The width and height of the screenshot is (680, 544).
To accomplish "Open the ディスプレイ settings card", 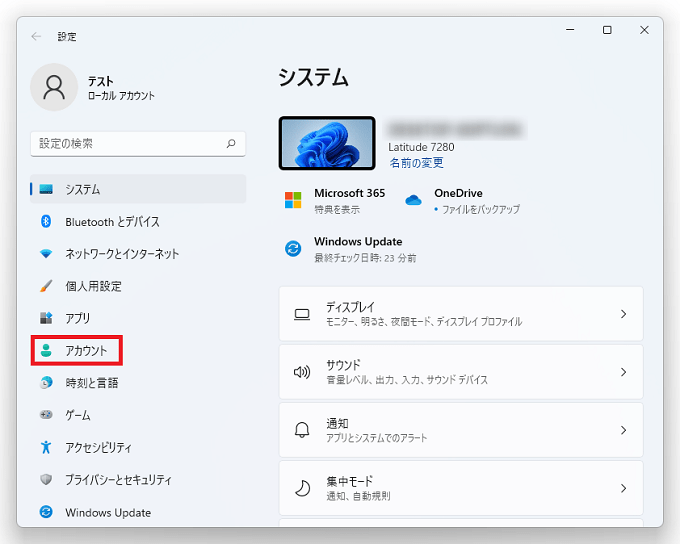I will [461, 314].
